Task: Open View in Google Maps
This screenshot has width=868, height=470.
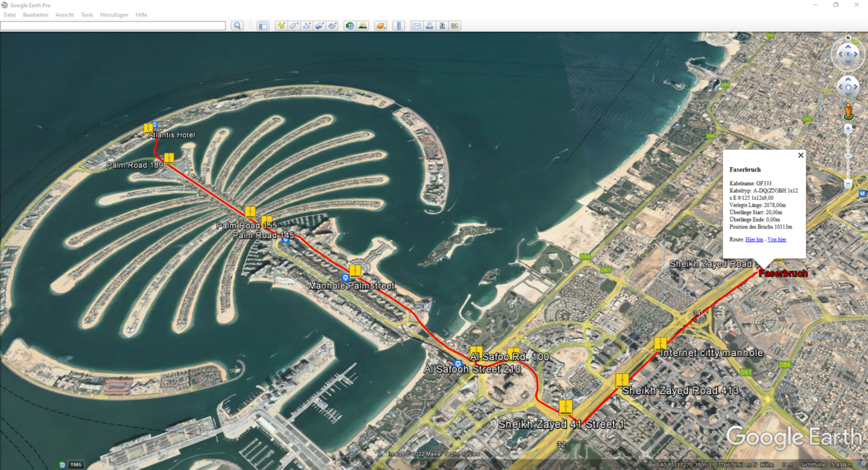Action: coord(456,25)
